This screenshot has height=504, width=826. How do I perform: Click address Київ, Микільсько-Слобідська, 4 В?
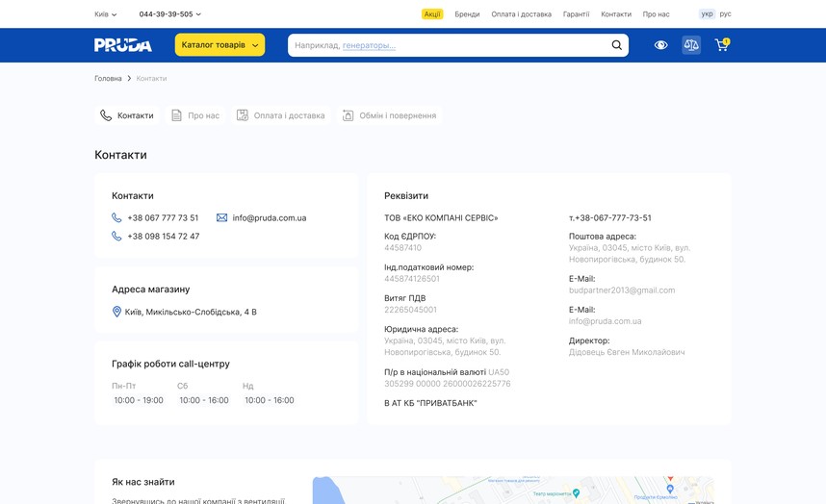pyautogui.click(x=191, y=312)
